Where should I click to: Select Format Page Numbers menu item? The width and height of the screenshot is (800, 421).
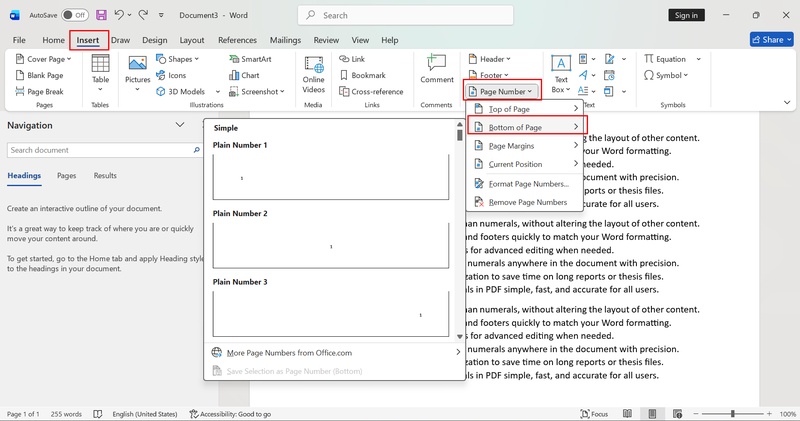coord(528,184)
